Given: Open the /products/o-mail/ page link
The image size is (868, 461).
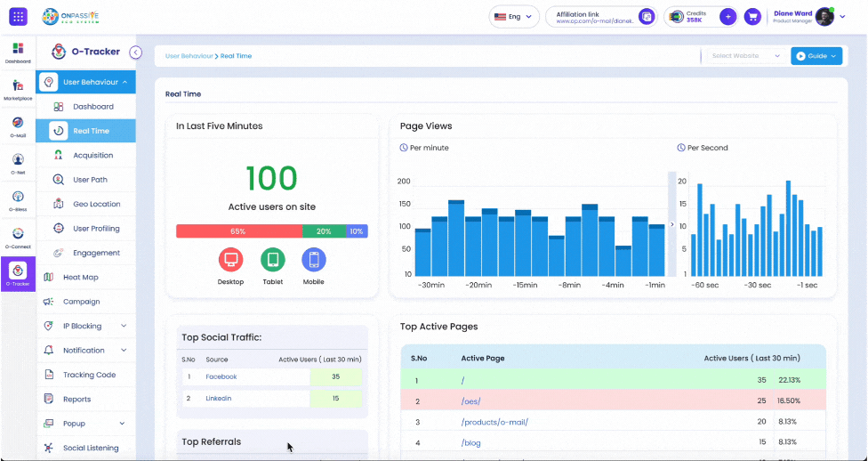Looking at the screenshot, I should pos(494,422).
